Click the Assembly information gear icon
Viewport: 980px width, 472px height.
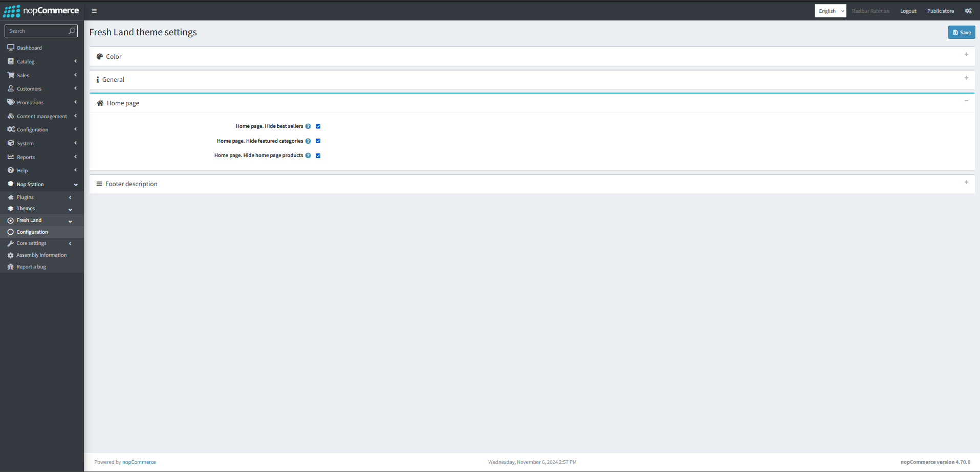click(x=11, y=255)
